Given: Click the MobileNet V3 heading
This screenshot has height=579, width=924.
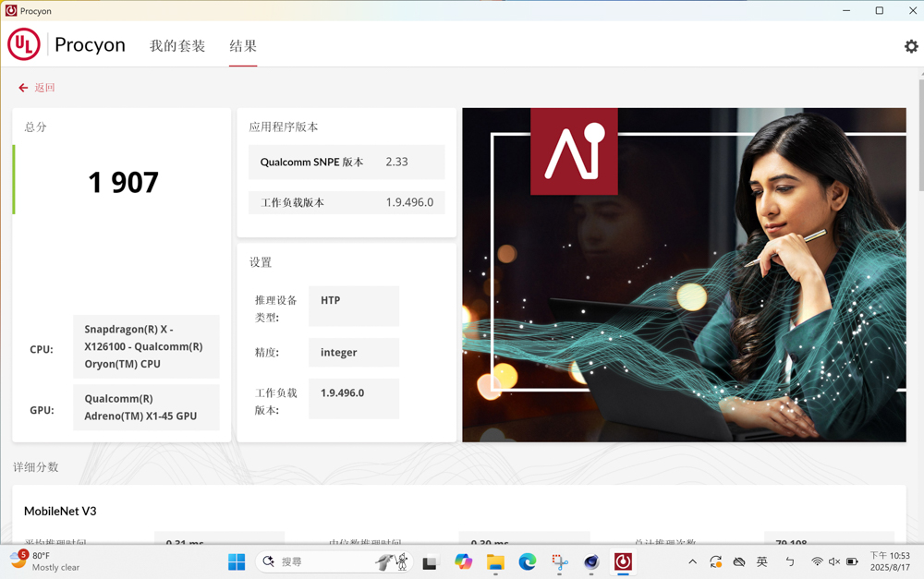Looking at the screenshot, I should (x=60, y=512).
